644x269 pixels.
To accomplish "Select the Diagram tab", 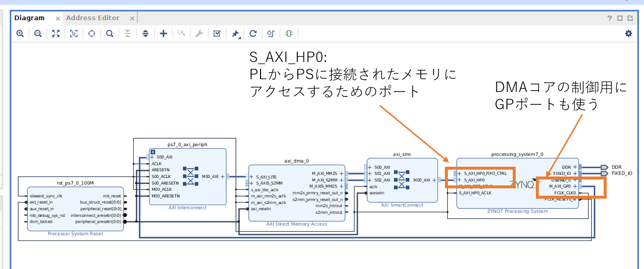I will (x=29, y=18).
